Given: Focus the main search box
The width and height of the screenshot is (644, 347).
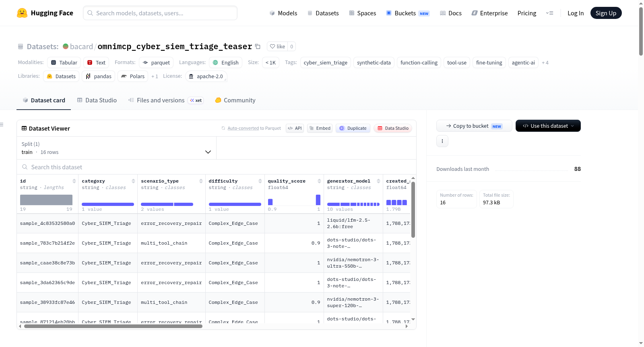Looking at the screenshot, I should pyautogui.click(x=160, y=13).
